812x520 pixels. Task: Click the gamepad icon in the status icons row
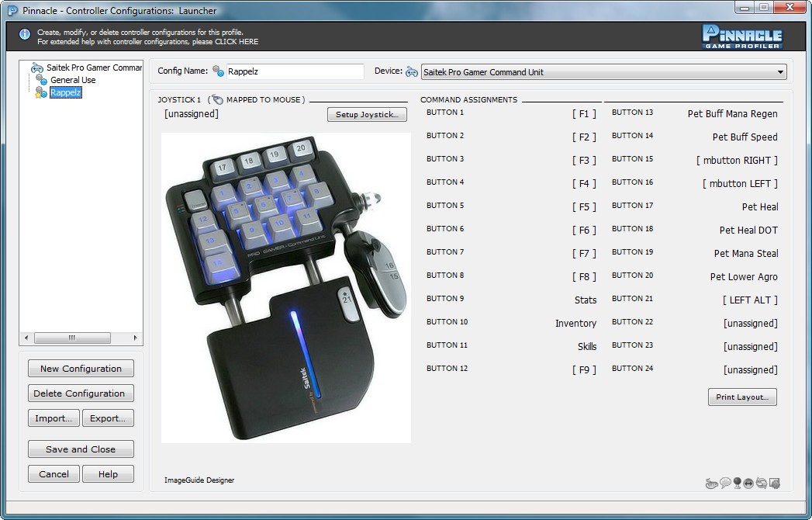coord(712,484)
